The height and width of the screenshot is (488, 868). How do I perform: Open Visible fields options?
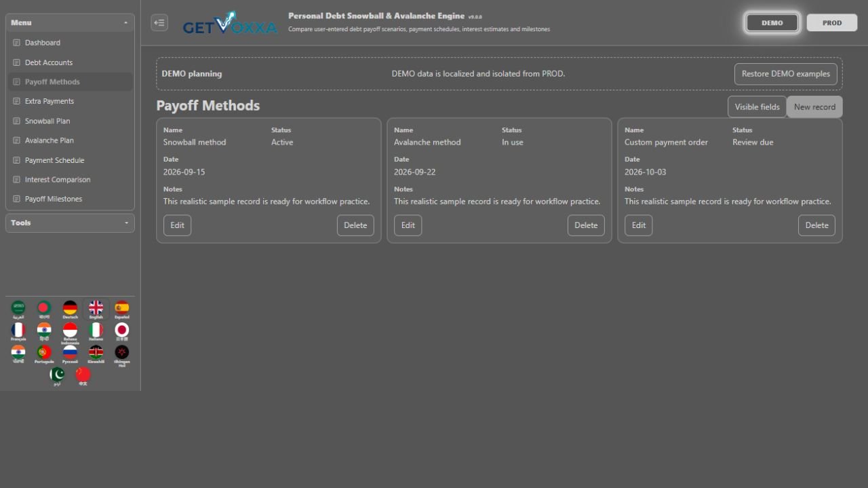757,107
